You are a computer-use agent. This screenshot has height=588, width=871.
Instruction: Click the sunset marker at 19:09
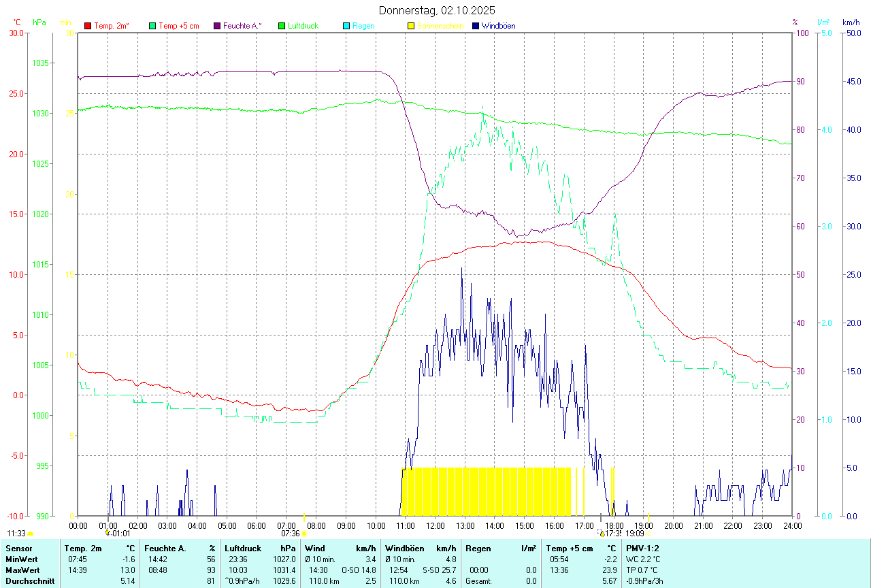(648, 534)
